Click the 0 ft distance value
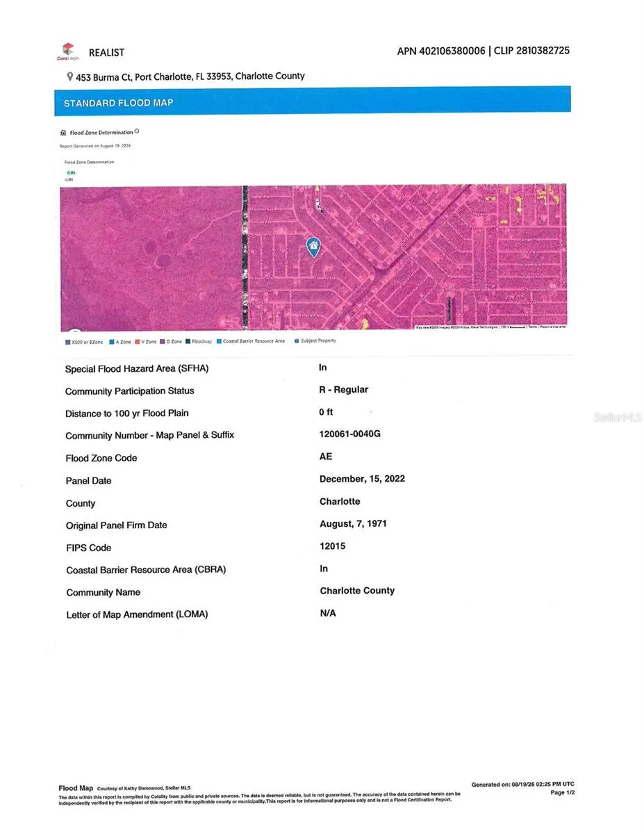 click(x=327, y=412)
